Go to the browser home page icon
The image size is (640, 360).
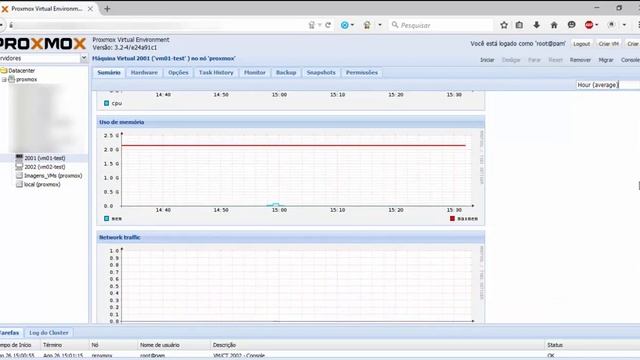[554, 25]
